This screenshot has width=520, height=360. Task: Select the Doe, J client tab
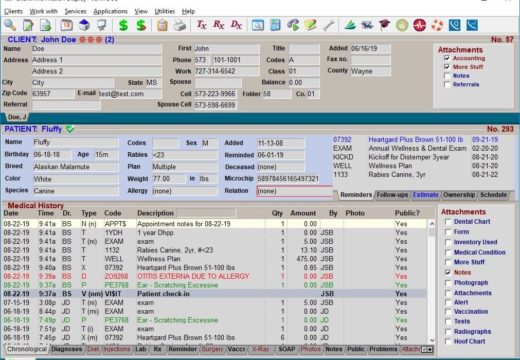tap(17, 117)
